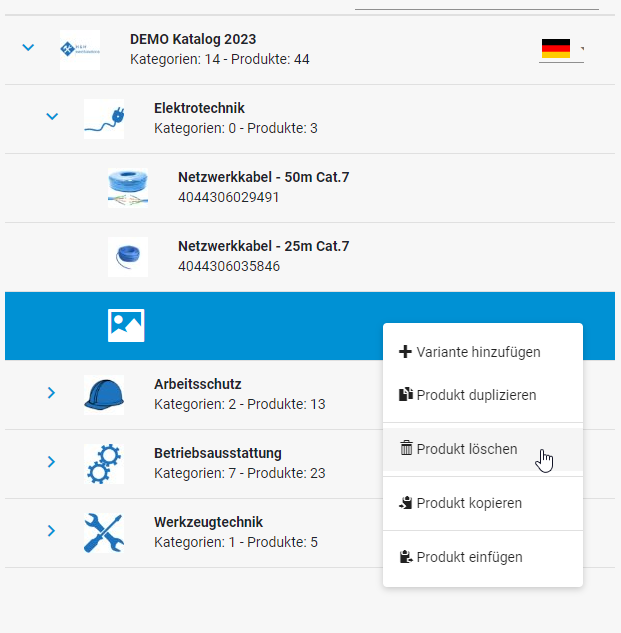Click text Kategorien: 1 - Produkte: 5
The width and height of the screenshot is (621, 633).
click(236, 542)
